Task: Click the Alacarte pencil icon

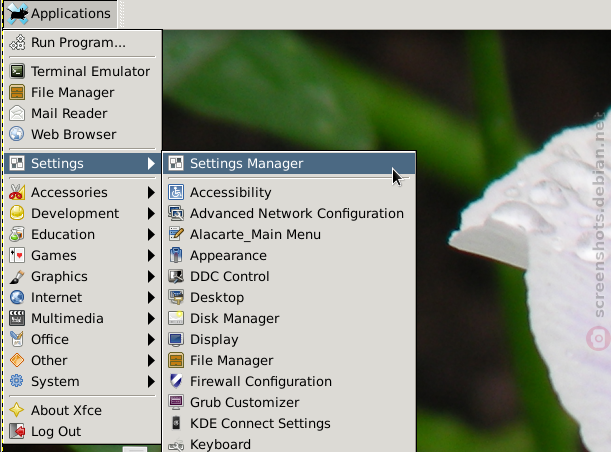Action: 176,234
